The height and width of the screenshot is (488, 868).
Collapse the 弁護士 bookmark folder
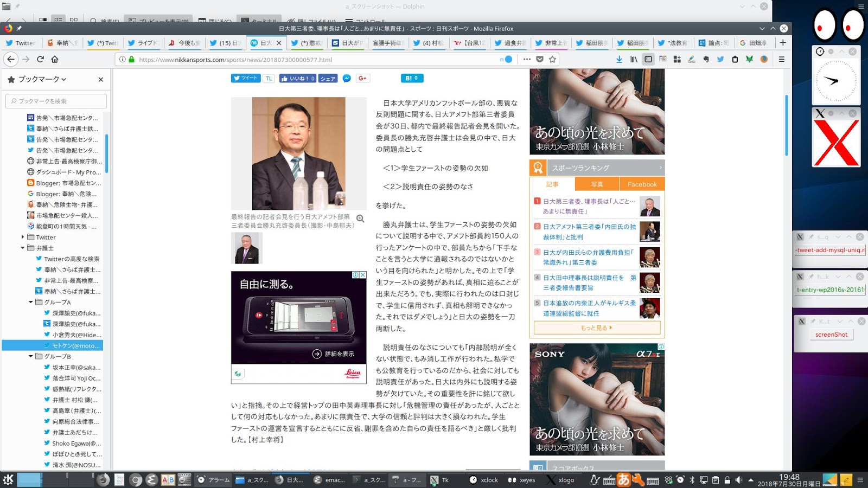coord(23,248)
